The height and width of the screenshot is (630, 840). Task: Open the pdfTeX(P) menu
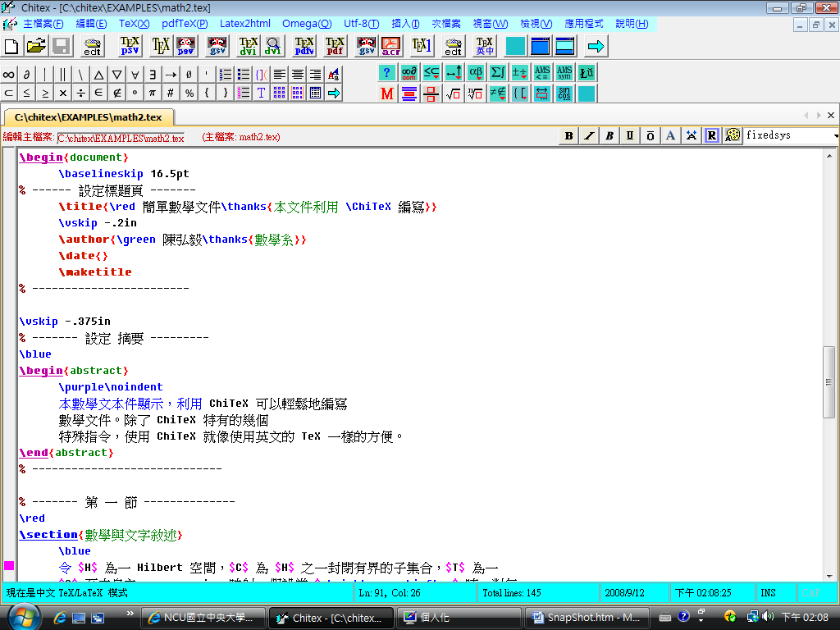tap(185, 24)
